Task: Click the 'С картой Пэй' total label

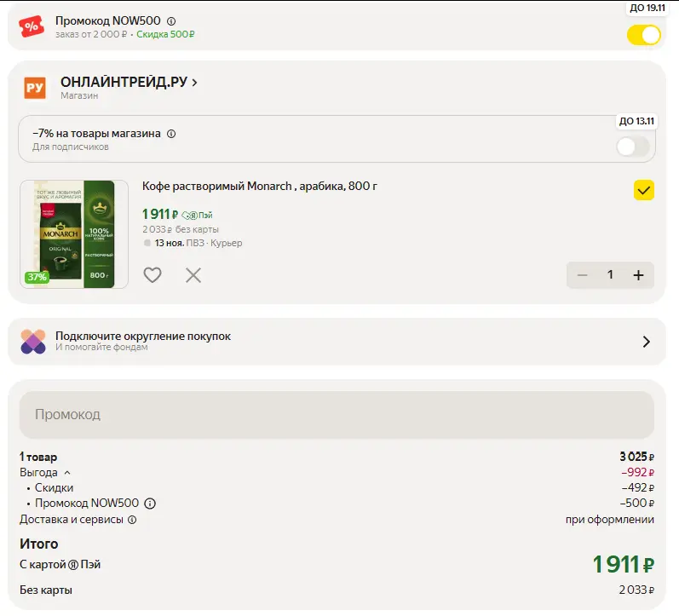Action: pyautogui.click(x=60, y=564)
